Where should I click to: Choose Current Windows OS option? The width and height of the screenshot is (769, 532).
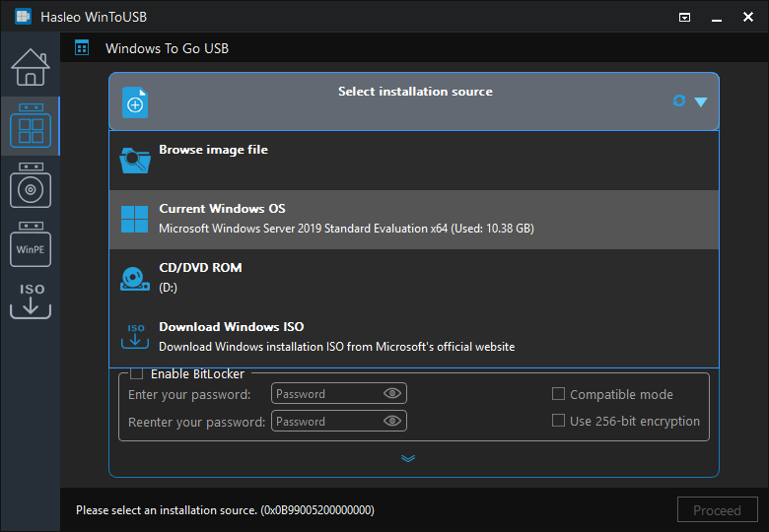(414, 220)
